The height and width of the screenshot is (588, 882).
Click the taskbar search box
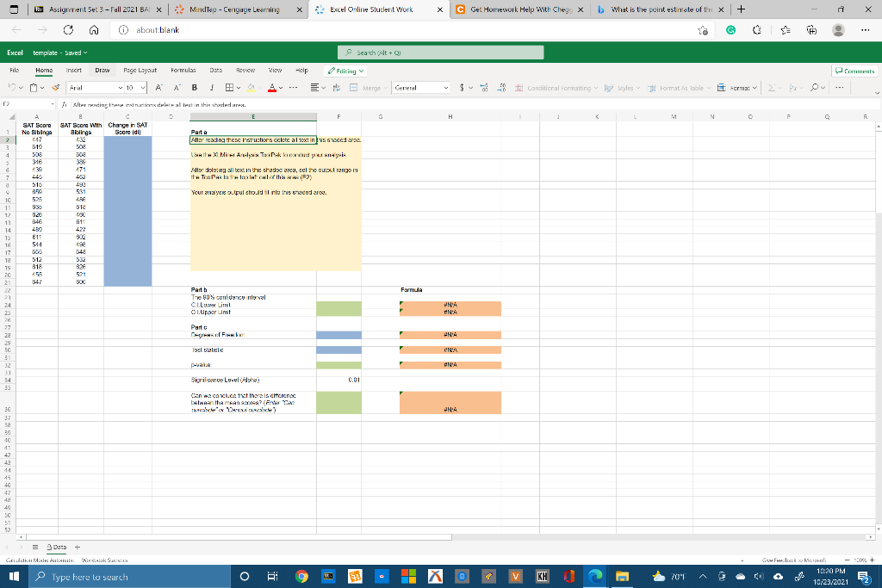click(x=129, y=577)
